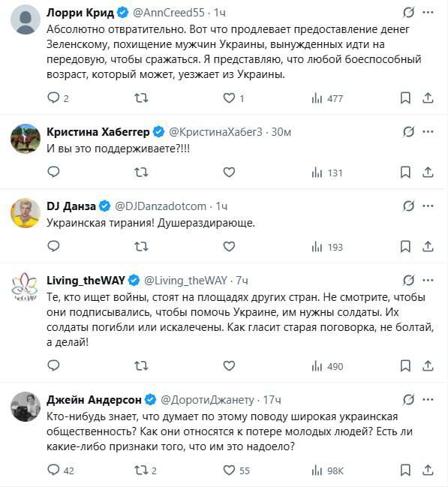Share the DJ Данза tweet

pyautogui.click(x=428, y=247)
